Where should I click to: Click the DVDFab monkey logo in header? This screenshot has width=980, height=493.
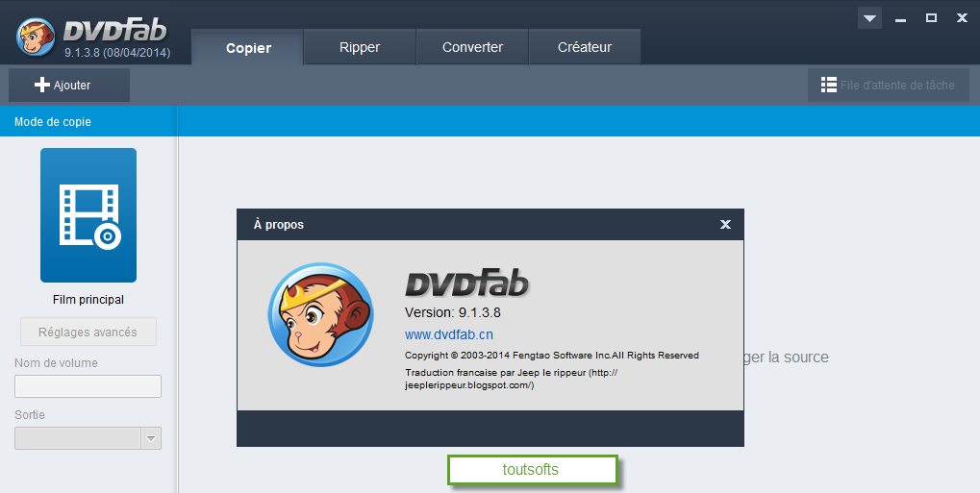pyautogui.click(x=35, y=37)
